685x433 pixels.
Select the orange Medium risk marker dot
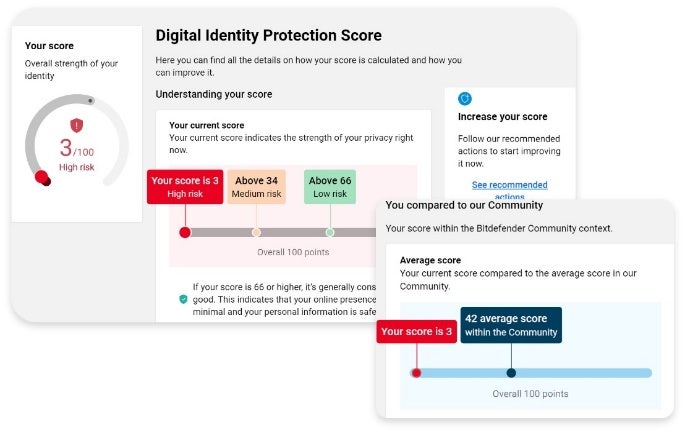256,232
